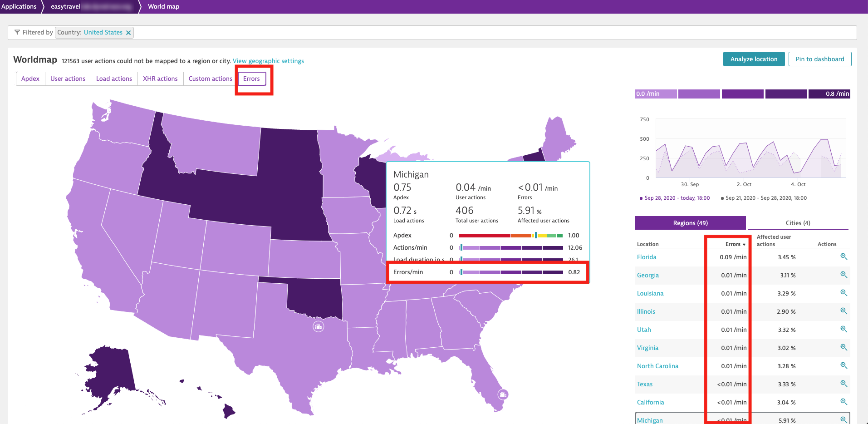Screen dimensions: 868x424
Task: Open the Georgia location link
Action: (647, 275)
